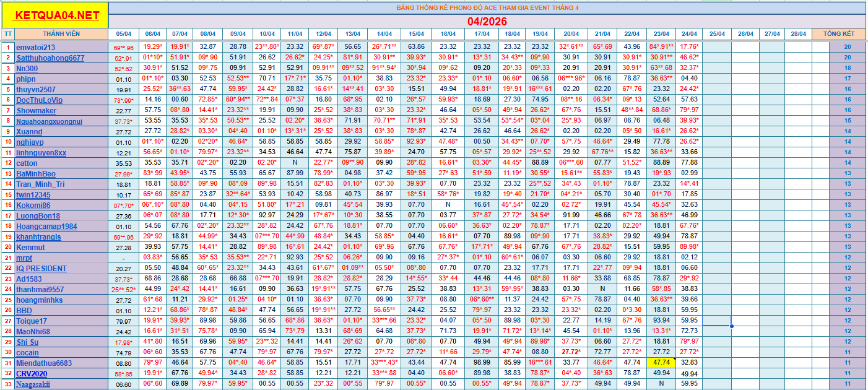The width and height of the screenshot is (868, 390).
Task: Click the Nn300 member name
Action: coord(27,68)
